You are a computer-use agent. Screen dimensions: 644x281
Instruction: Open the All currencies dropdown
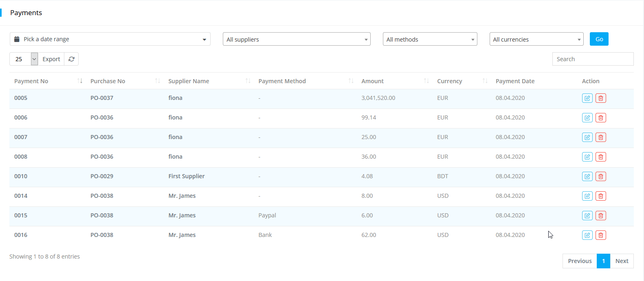click(536, 39)
